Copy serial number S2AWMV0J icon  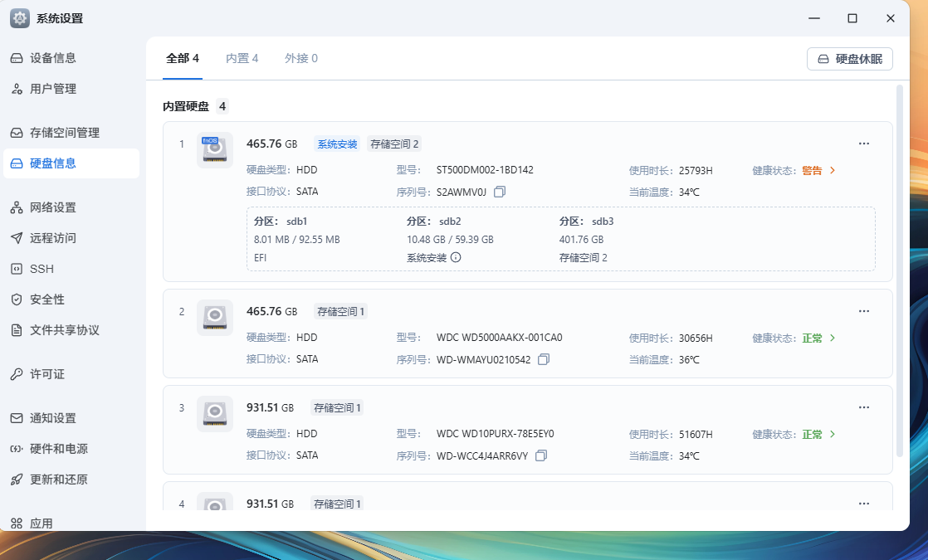tap(500, 192)
